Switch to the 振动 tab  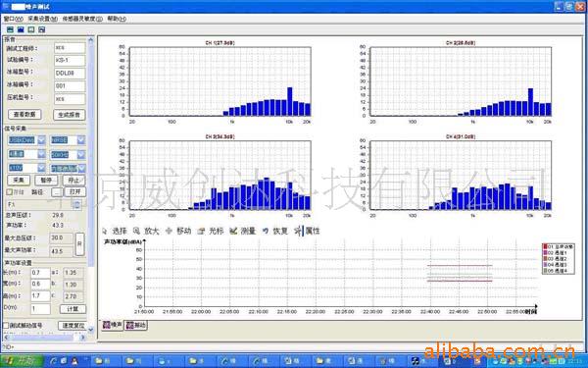[136, 325]
